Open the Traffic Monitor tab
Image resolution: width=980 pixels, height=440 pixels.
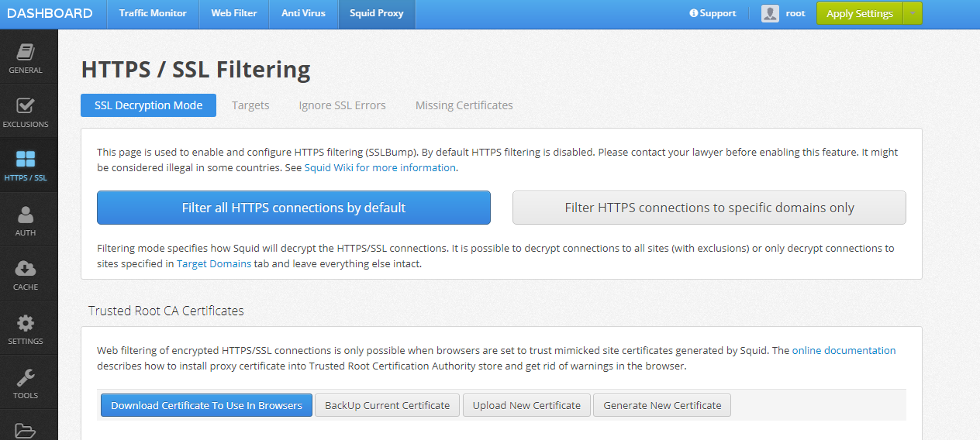point(153,13)
